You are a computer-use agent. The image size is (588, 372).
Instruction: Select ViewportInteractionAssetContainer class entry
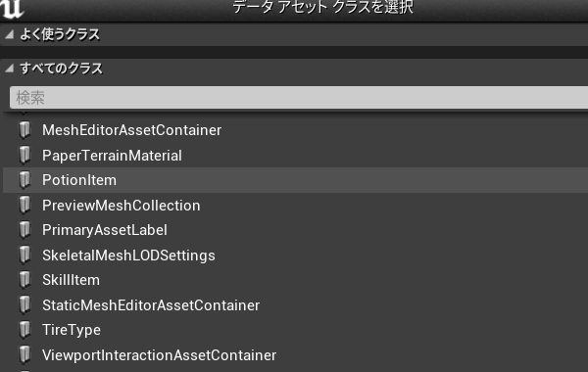pyautogui.click(x=296, y=355)
